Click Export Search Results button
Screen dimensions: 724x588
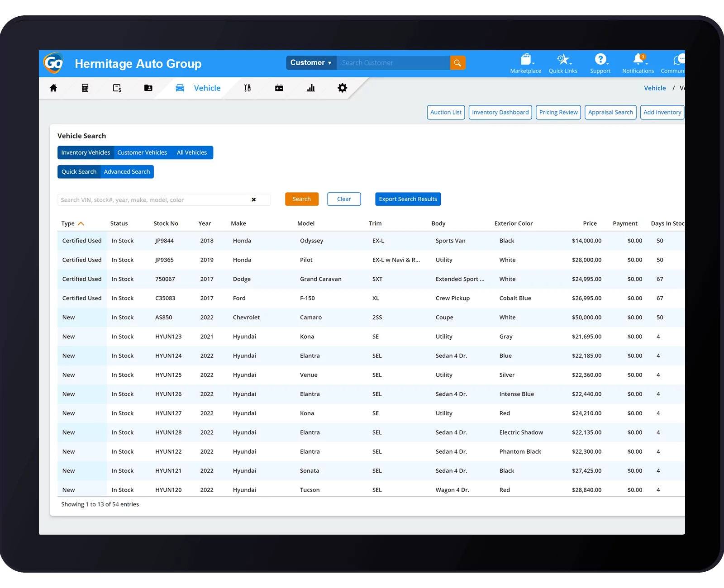click(x=408, y=199)
